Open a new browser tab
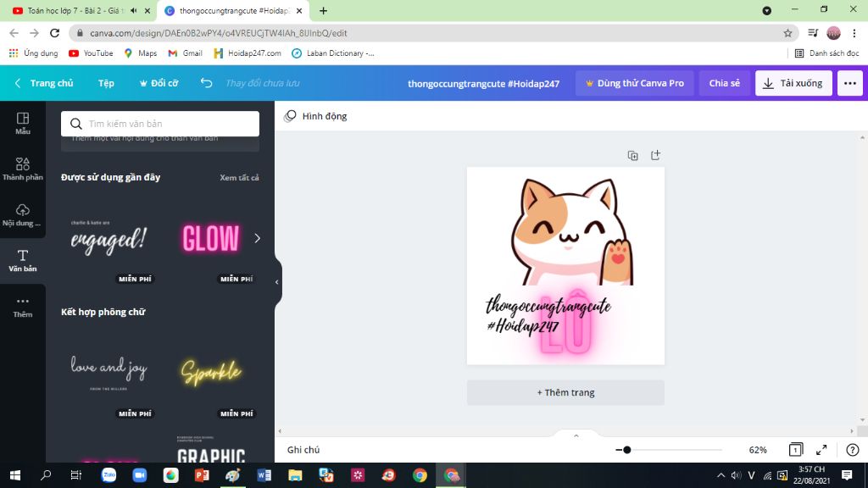Image resolution: width=868 pixels, height=488 pixels. tap(323, 10)
